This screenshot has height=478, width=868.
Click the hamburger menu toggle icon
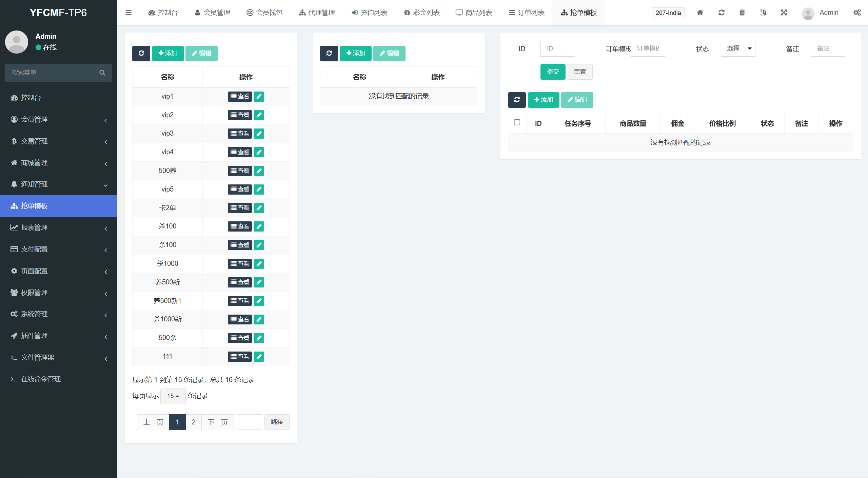click(x=128, y=13)
